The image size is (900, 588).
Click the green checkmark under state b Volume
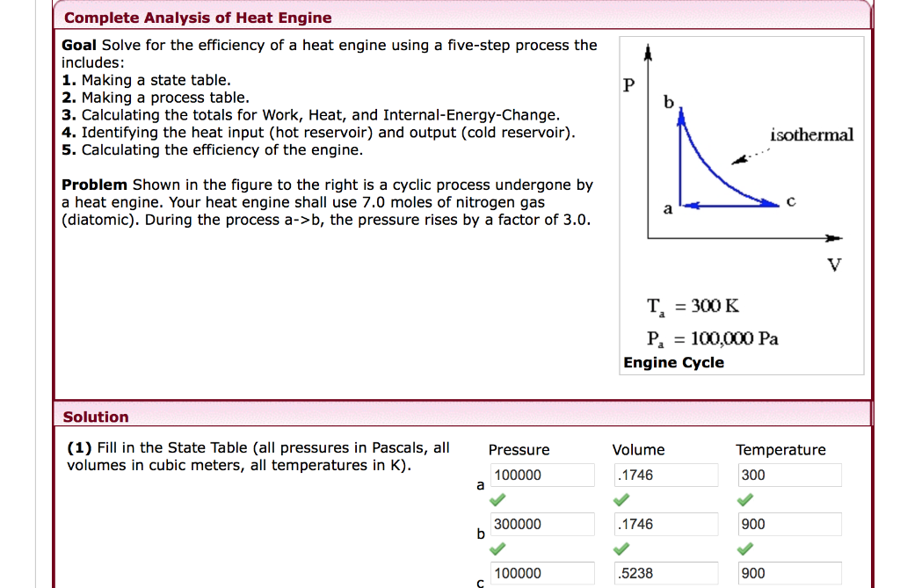[x=622, y=548]
